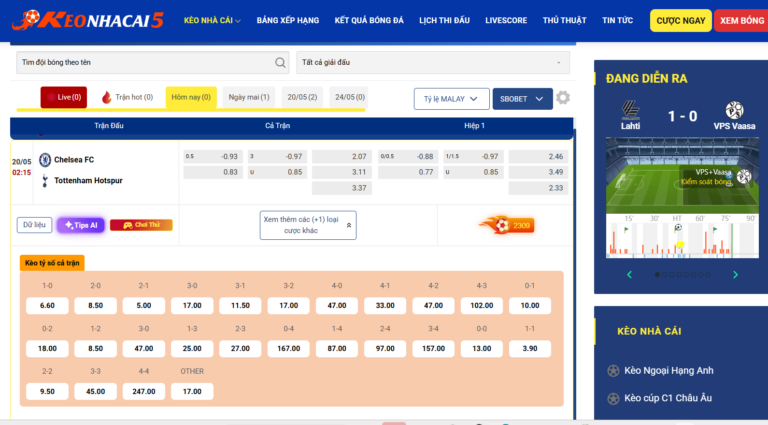768x425 pixels.
Task: Click the ball icon beside Kèo cúp C1 Châu Âu
Action: 613,399
